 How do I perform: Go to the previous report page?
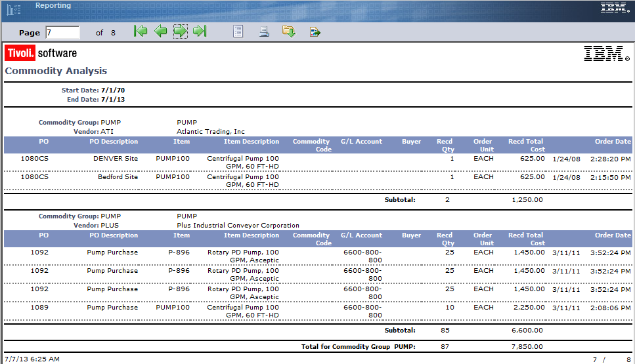161,31
